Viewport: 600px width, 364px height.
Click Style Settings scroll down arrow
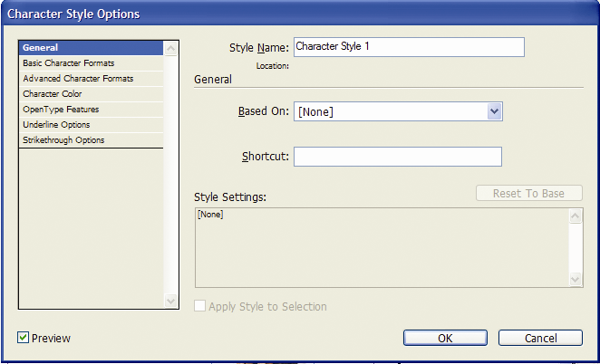576,279
